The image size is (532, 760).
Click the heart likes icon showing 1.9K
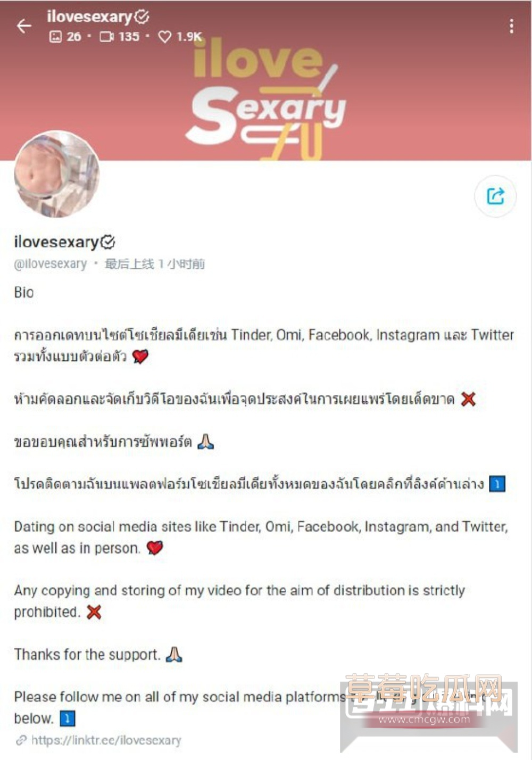click(165, 37)
